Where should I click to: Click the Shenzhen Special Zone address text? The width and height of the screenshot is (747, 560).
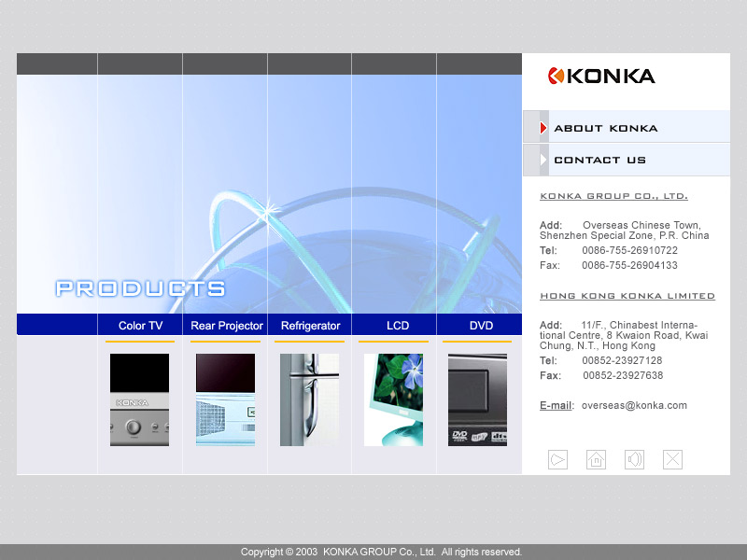pos(624,230)
